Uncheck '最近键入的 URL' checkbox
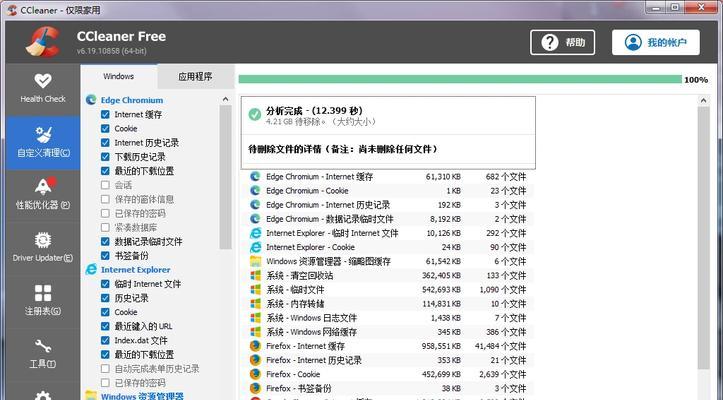The width and height of the screenshot is (723, 400). tap(105, 326)
